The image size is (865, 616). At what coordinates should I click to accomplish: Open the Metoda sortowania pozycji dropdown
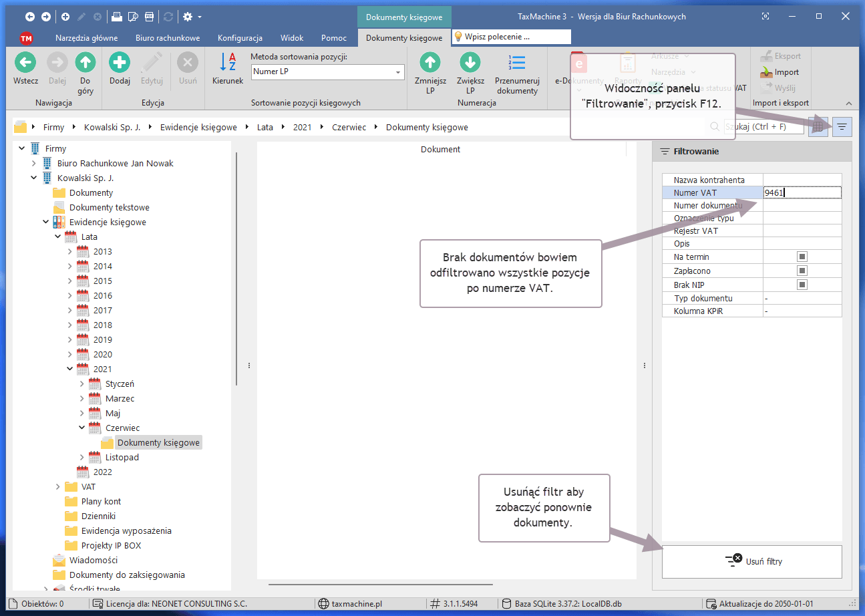[x=398, y=72]
